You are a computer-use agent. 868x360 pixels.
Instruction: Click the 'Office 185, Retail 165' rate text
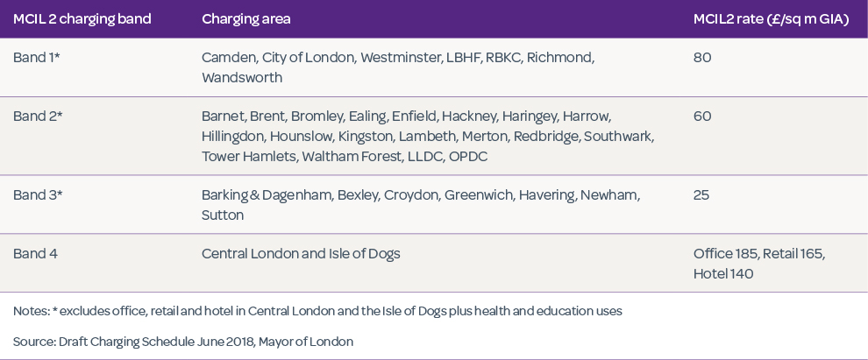point(758,254)
